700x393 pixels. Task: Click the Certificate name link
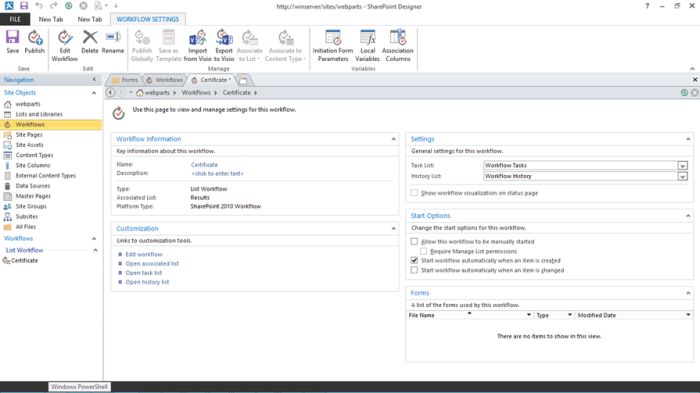[x=204, y=165]
